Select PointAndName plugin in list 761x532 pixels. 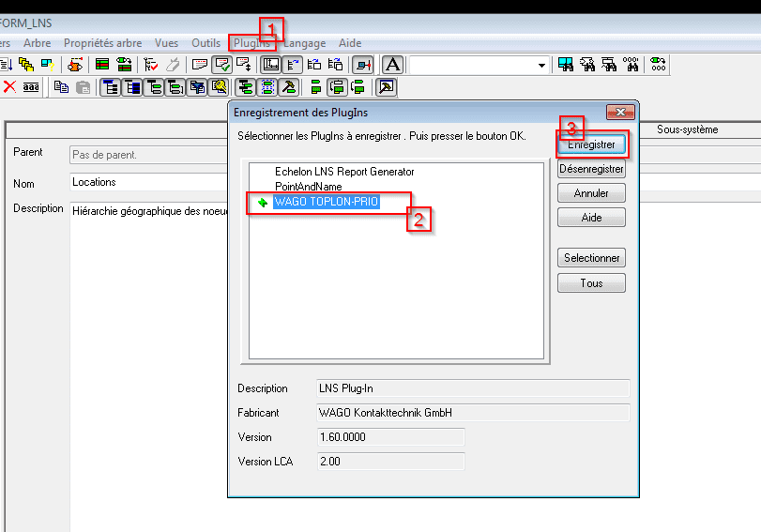click(309, 188)
